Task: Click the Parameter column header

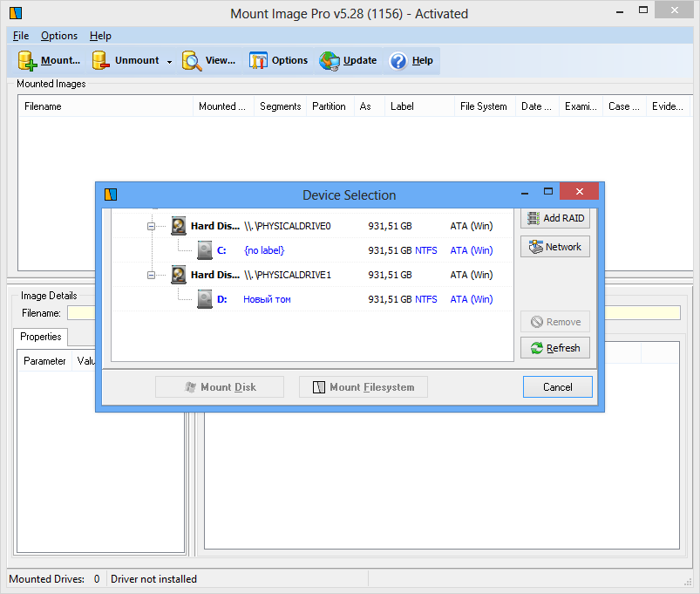Action: point(44,361)
